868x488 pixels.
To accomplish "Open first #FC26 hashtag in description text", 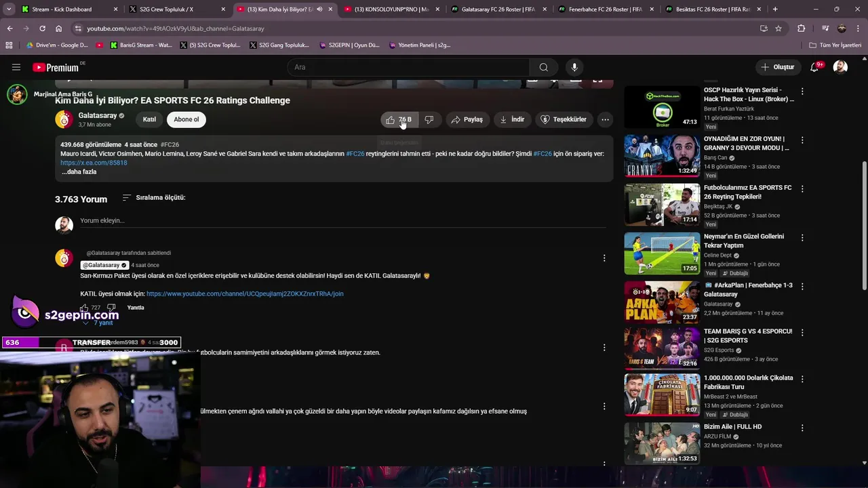I will 355,154.
